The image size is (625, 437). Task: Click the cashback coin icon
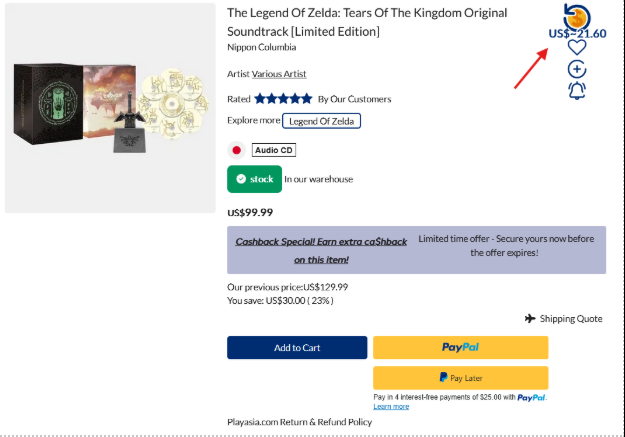(x=577, y=15)
